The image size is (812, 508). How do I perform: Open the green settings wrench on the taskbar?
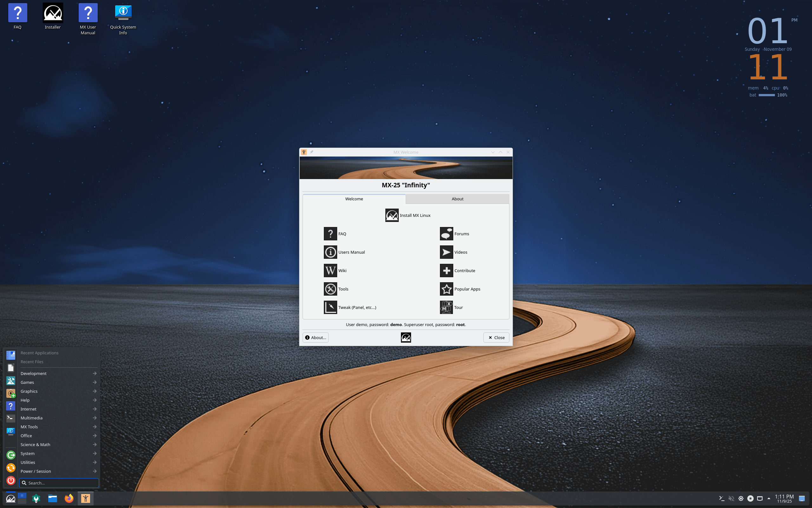pos(36,498)
